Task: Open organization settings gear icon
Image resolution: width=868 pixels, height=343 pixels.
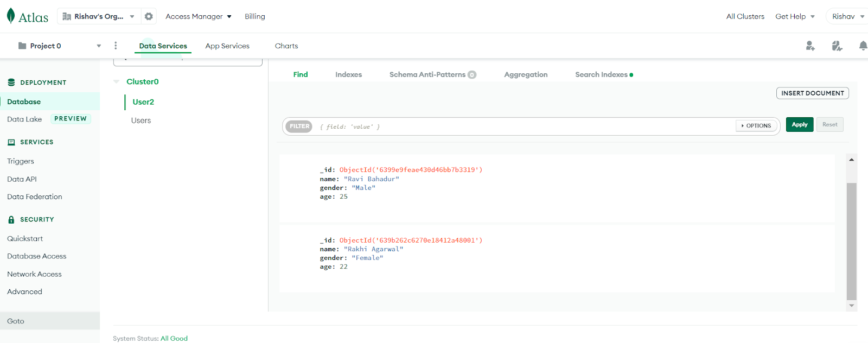Action: point(149,16)
